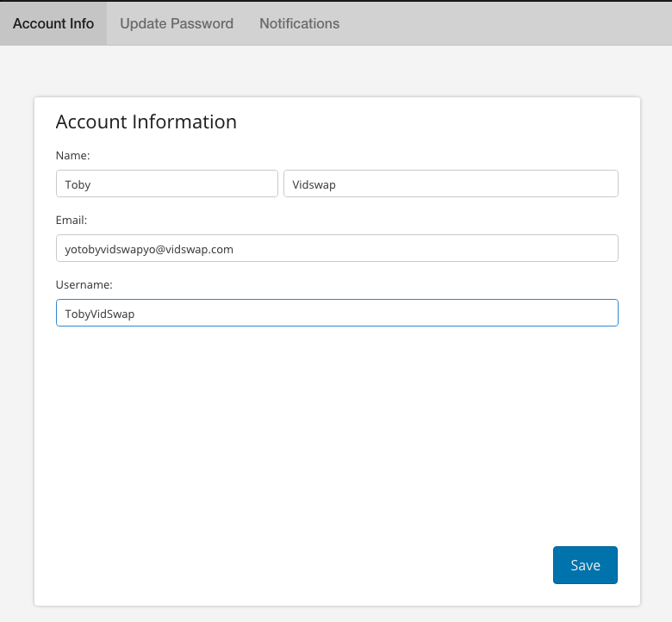Screen dimensions: 672x622
Task: Click the Account Information heading
Action: click(146, 121)
